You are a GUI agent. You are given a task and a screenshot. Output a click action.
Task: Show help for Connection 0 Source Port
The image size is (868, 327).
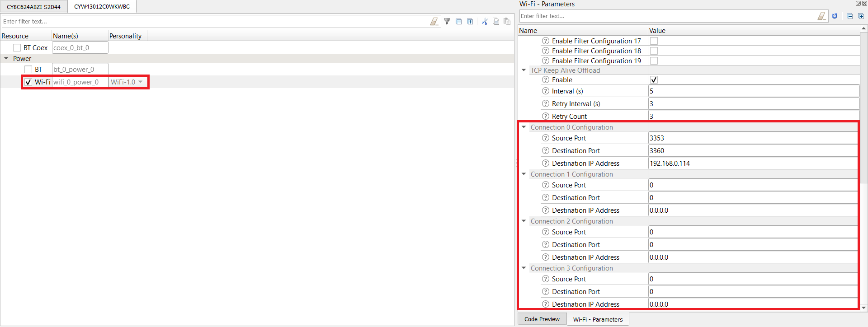point(546,138)
